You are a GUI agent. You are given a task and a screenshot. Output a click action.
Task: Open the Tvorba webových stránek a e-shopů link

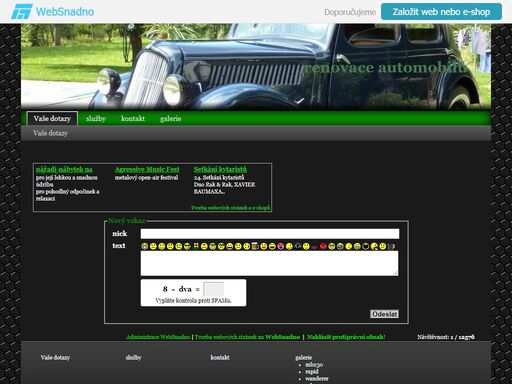[230, 208]
